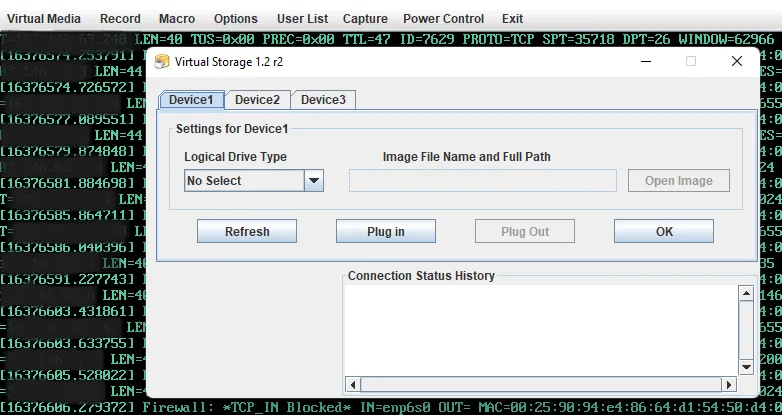782x415 pixels.
Task: Click the Image File Name path field
Action: click(482, 181)
